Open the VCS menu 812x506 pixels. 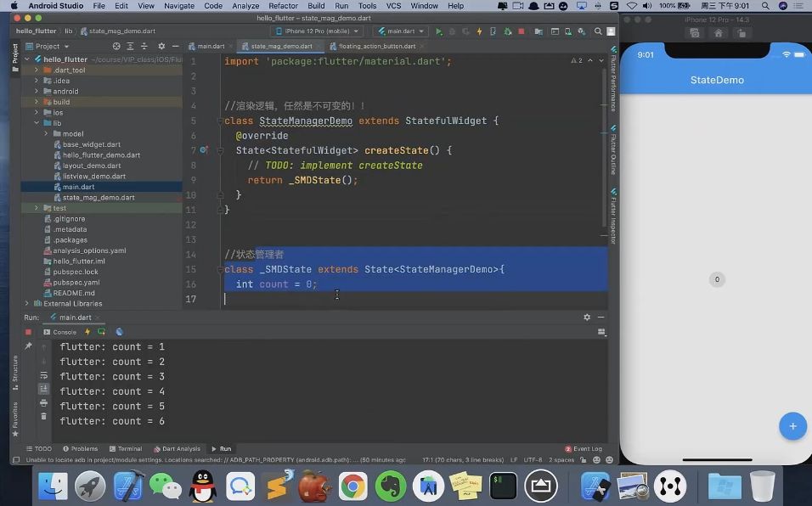(x=393, y=6)
